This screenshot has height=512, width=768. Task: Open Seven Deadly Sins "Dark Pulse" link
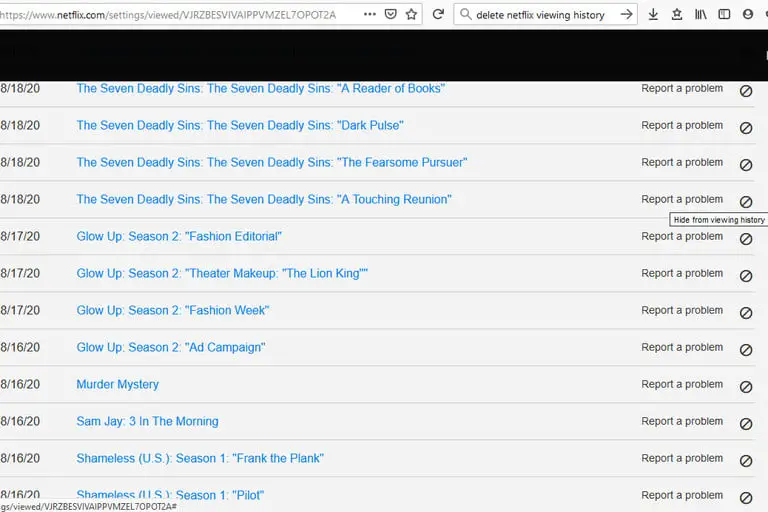[x=240, y=125]
